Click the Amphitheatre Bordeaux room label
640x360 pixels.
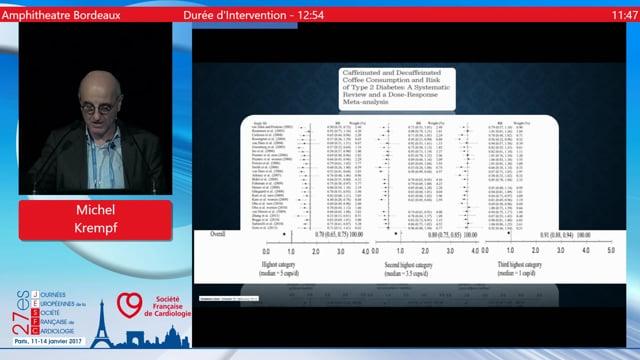[x=61, y=16]
